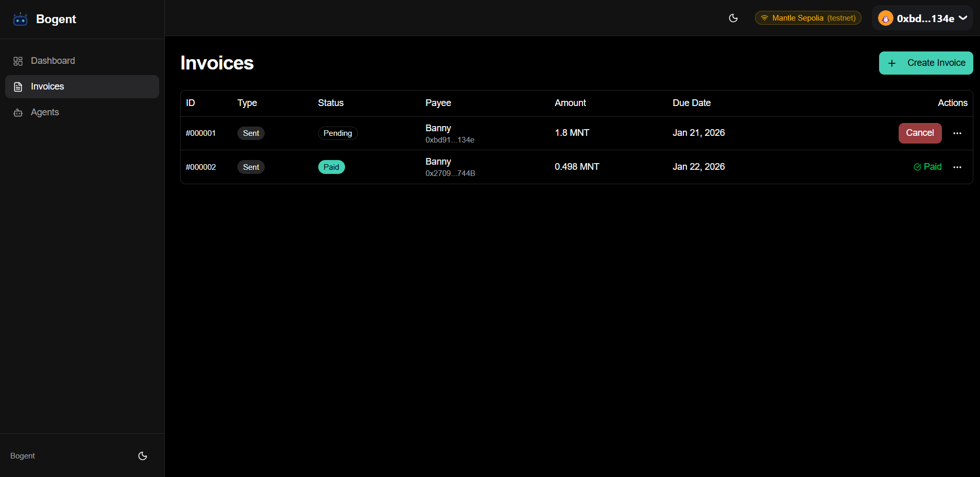Click the Dashboard grid icon in sidebar
Screen dimensions: 980x477
tap(18, 61)
